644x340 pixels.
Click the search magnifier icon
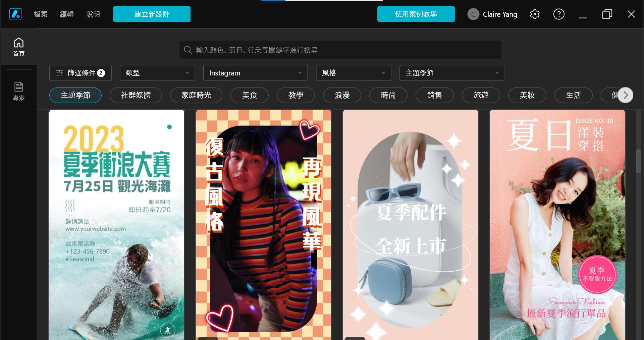(x=188, y=50)
